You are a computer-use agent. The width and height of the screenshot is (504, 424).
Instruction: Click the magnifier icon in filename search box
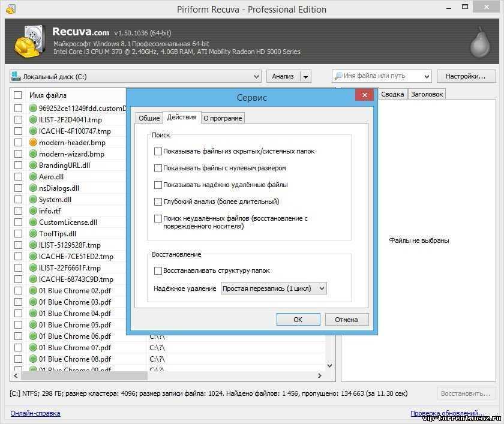[x=338, y=76]
